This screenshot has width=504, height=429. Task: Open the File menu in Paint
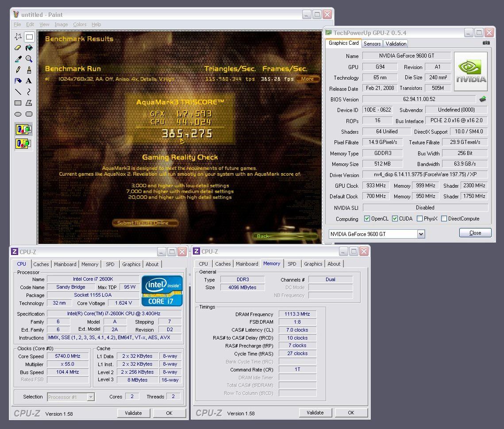click(17, 24)
